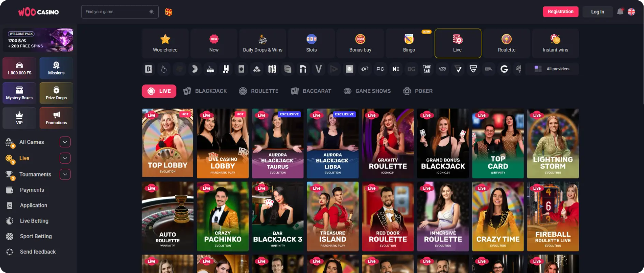Open Fireball Roulette Live thumbnail

click(553, 216)
